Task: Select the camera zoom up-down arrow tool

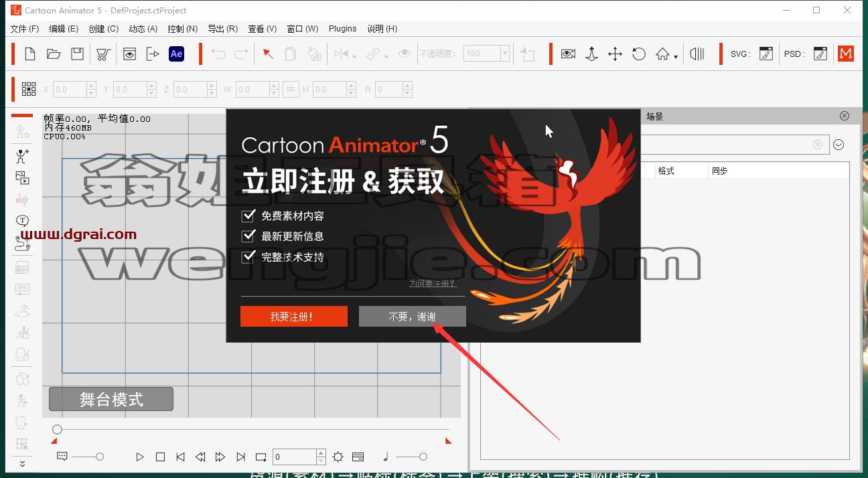Action: (591, 54)
